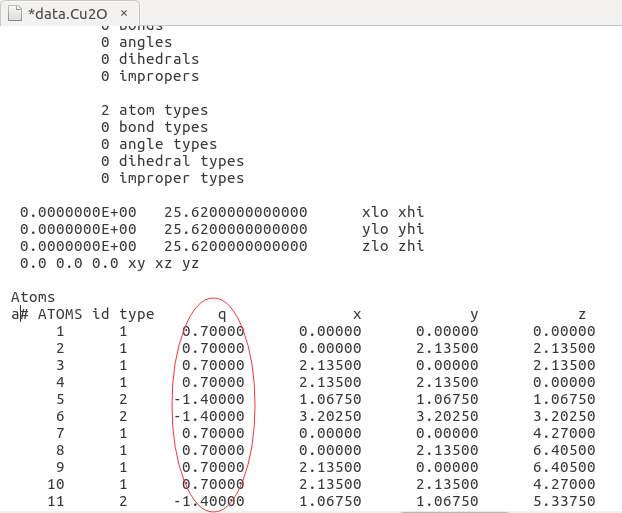The height and width of the screenshot is (513, 622).
Task: Click the charge 0.70000 of atom 1
Action: [213, 331]
